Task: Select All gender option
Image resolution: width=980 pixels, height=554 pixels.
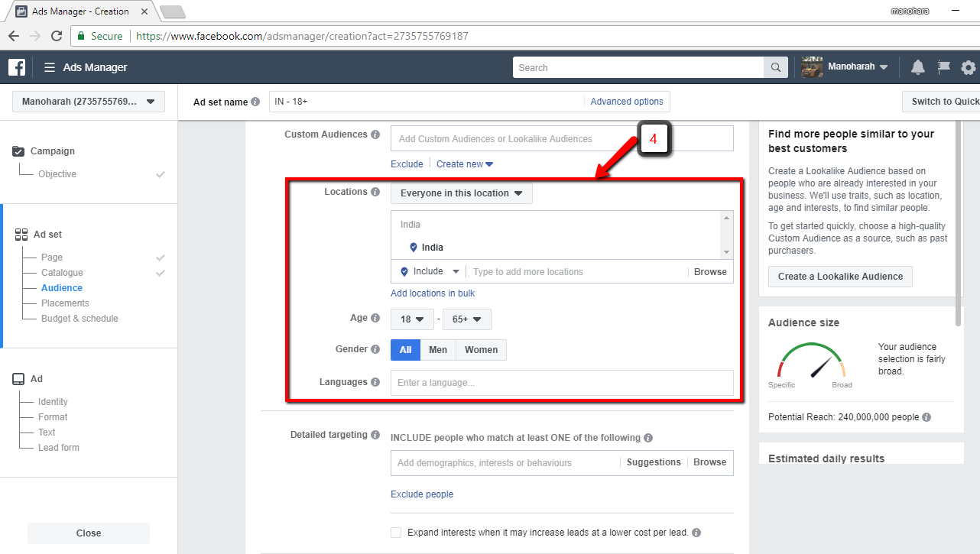Action: point(405,350)
